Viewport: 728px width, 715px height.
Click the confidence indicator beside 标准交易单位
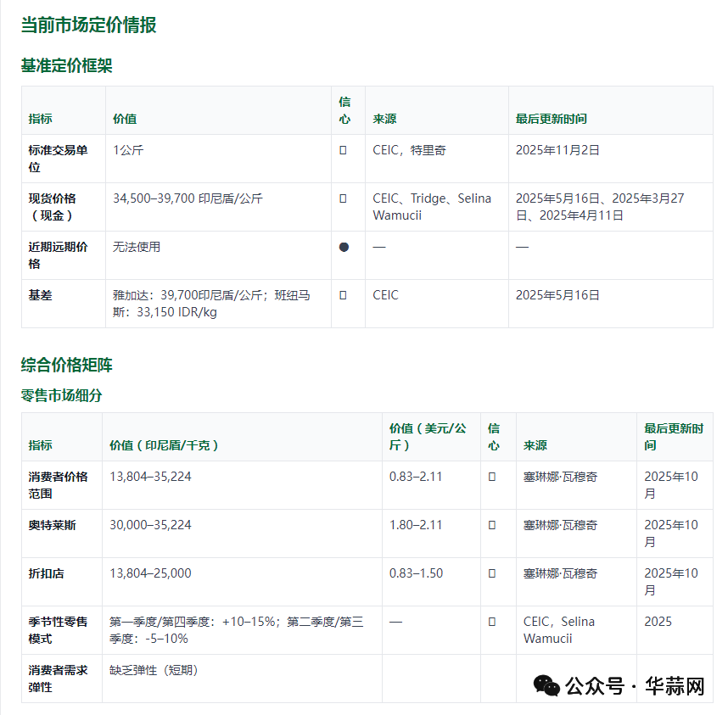coord(344,148)
